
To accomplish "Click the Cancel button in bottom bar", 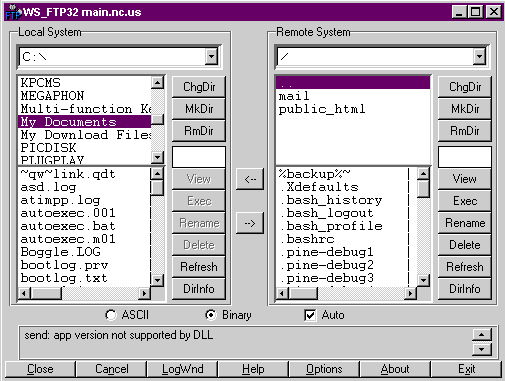I will 111,369.
